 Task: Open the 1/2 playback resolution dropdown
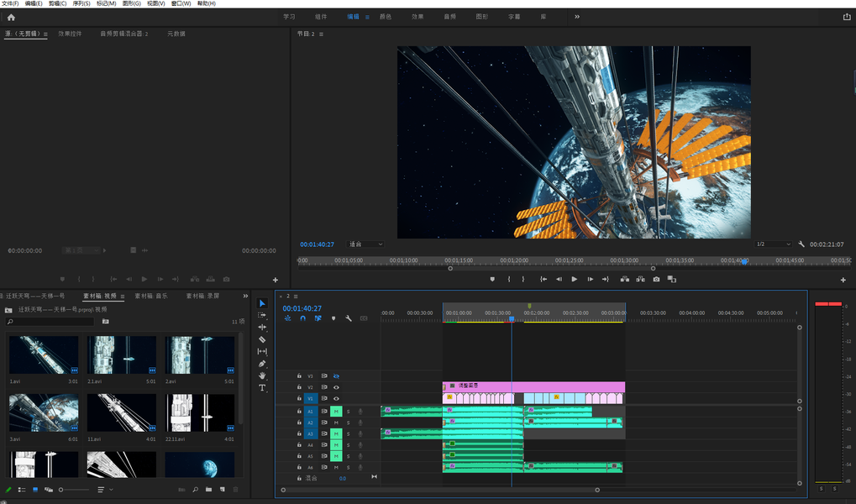(x=773, y=244)
